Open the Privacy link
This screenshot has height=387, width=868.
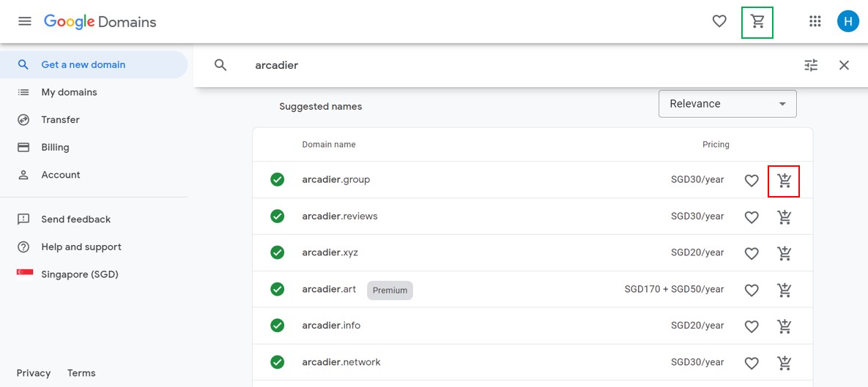click(x=34, y=373)
